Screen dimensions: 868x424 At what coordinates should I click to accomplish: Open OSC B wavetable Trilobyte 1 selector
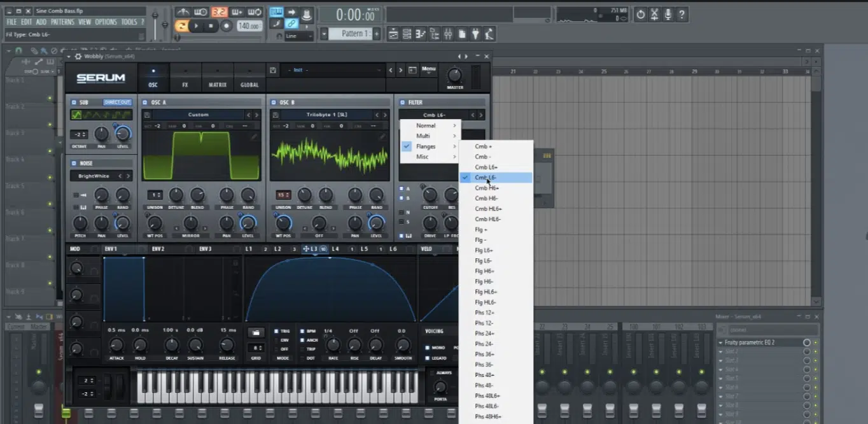coord(326,115)
